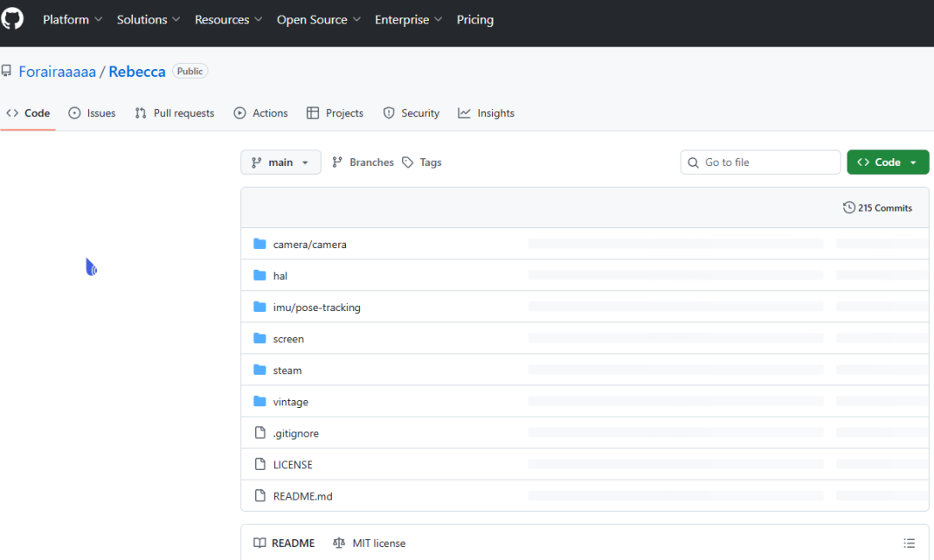934x560 pixels.
Task: Click the README outline list icon
Action: coord(909,543)
